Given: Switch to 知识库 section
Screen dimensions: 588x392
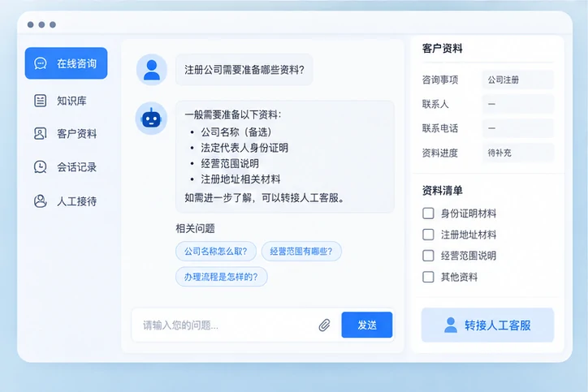Looking at the screenshot, I should pyautogui.click(x=66, y=101).
